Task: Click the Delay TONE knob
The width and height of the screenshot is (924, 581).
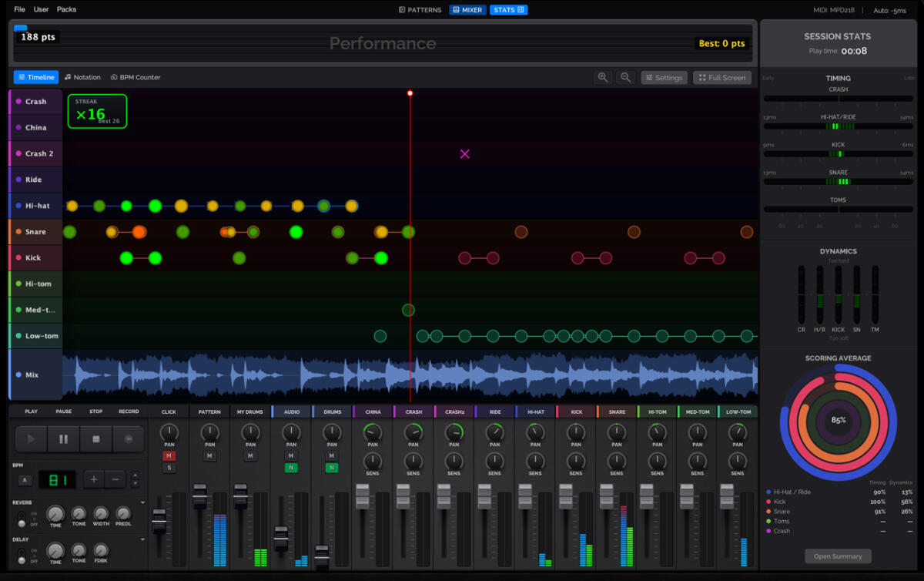Action: pos(79,550)
